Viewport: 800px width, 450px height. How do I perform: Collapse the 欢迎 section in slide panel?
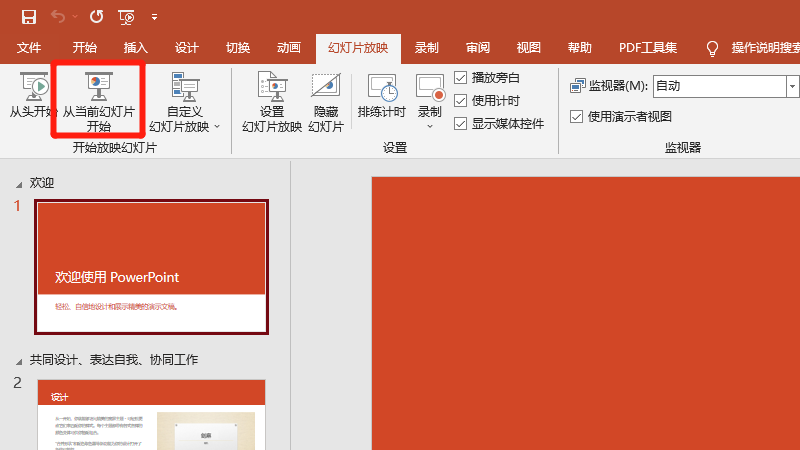17,184
